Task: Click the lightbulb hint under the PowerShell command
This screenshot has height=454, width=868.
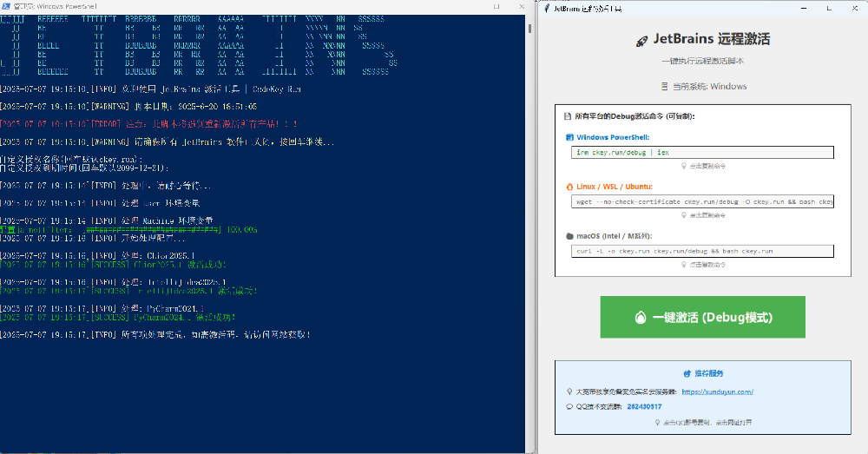Action: (x=684, y=166)
